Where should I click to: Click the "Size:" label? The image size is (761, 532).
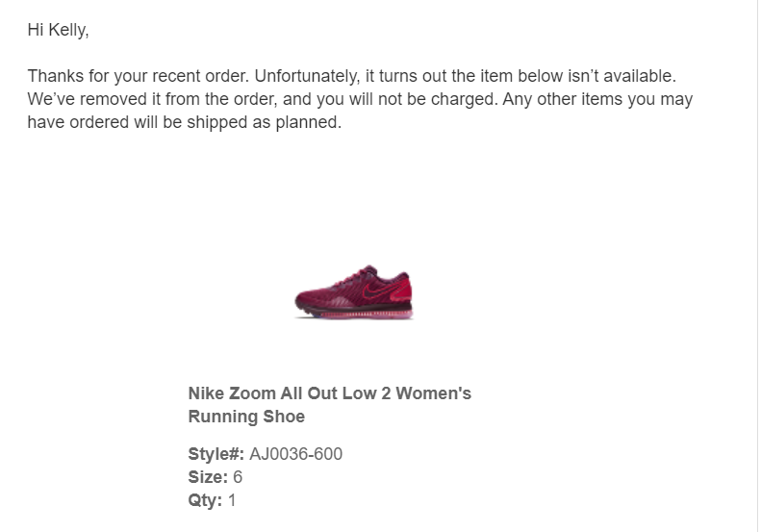(x=208, y=477)
